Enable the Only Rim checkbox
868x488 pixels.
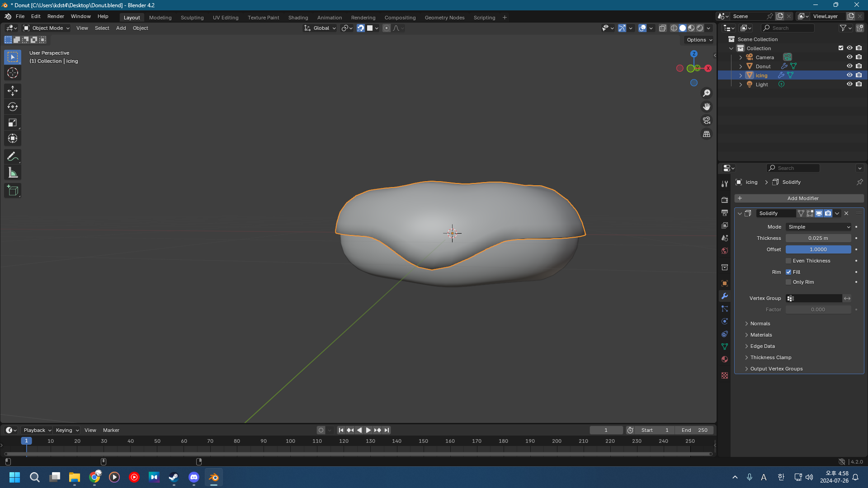point(788,282)
